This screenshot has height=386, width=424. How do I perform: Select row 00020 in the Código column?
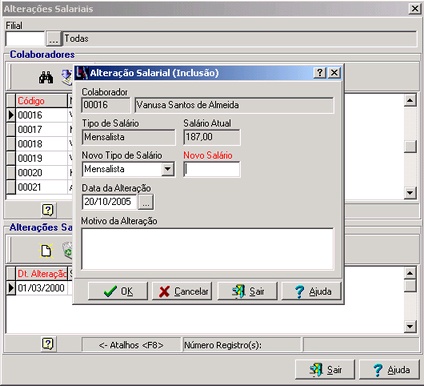(42, 173)
